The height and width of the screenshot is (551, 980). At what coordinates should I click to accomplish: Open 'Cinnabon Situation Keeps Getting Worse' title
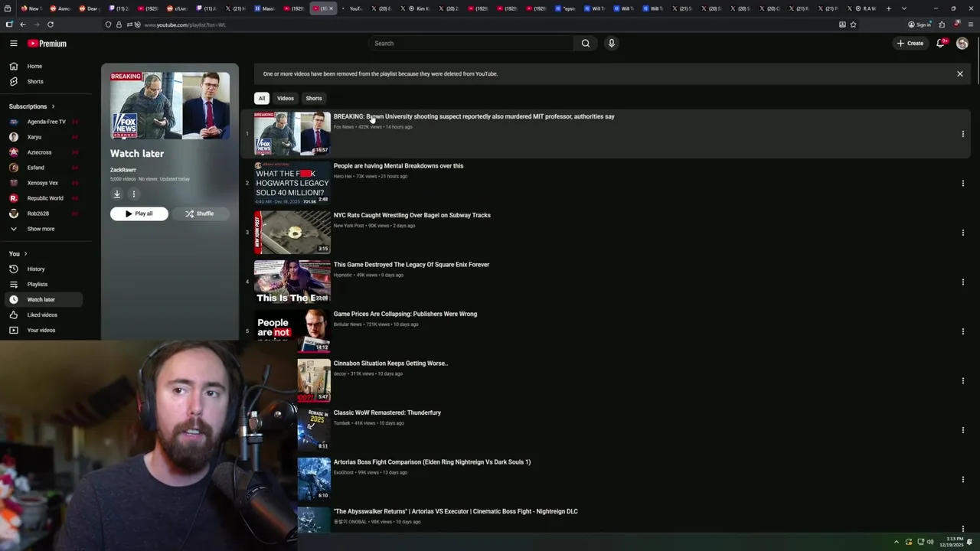(x=390, y=364)
